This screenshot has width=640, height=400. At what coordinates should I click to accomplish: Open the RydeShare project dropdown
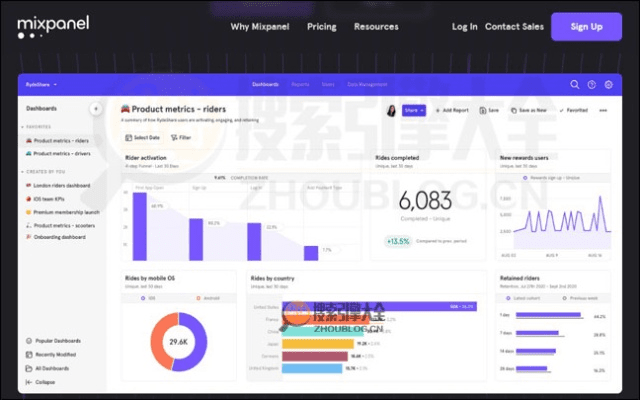point(38,85)
